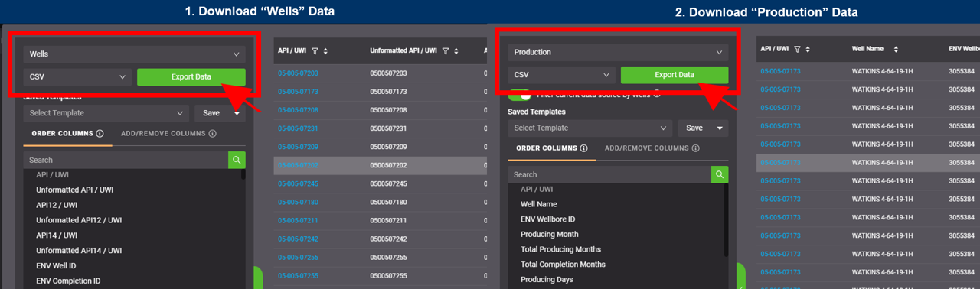Click the column Search field in Wells panel
The height and width of the screenshot is (289, 980).
coord(126,160)
